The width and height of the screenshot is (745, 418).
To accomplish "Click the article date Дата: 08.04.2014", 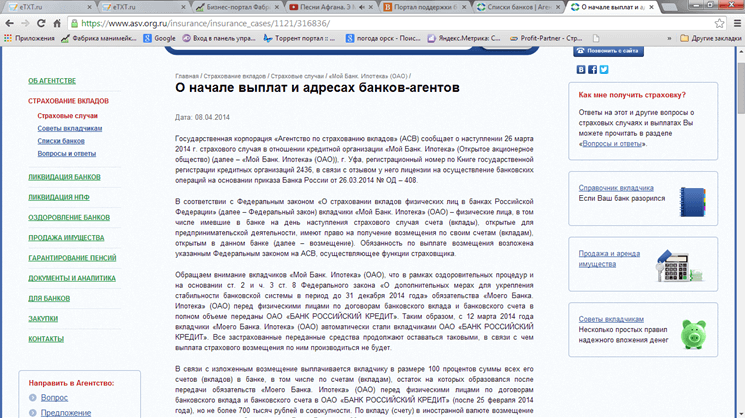I will pos(202,117).
